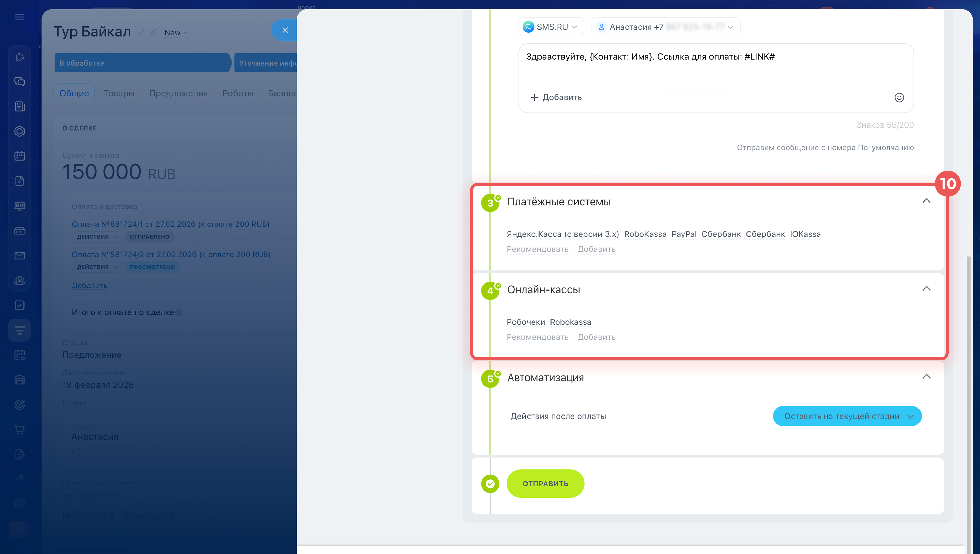This screenshot has width=980, height=554.
Task: Open the mail envelope icon in sidebar
Action: tap(19, 256)
